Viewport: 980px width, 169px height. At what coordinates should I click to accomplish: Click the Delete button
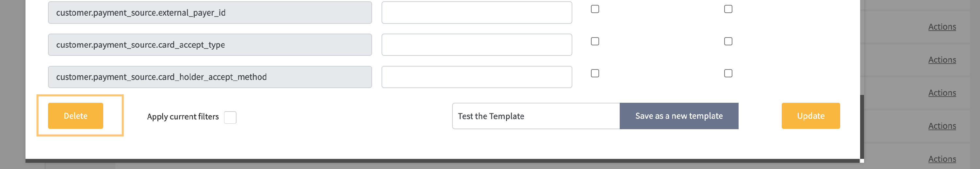75,116
